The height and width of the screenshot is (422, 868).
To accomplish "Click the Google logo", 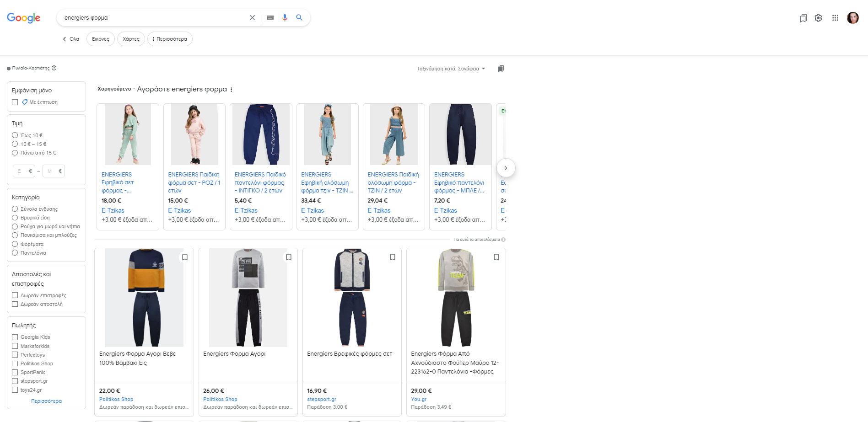I will point(24,18).
